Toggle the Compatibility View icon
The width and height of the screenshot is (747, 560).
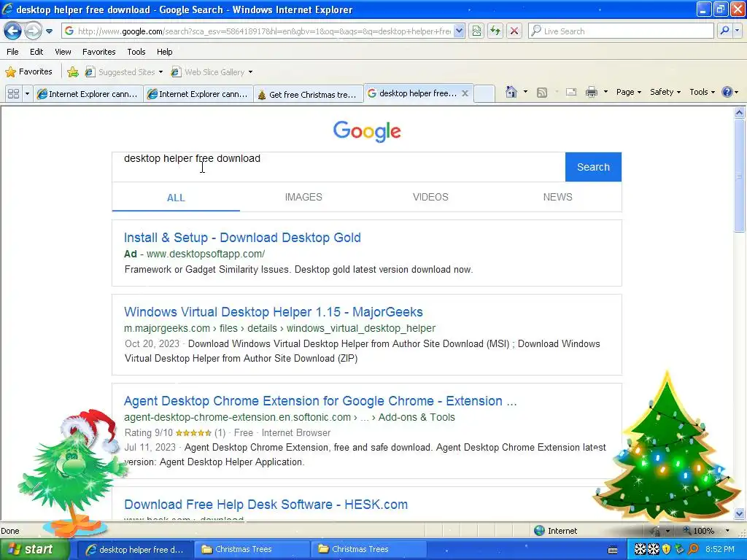click(476, 31)
